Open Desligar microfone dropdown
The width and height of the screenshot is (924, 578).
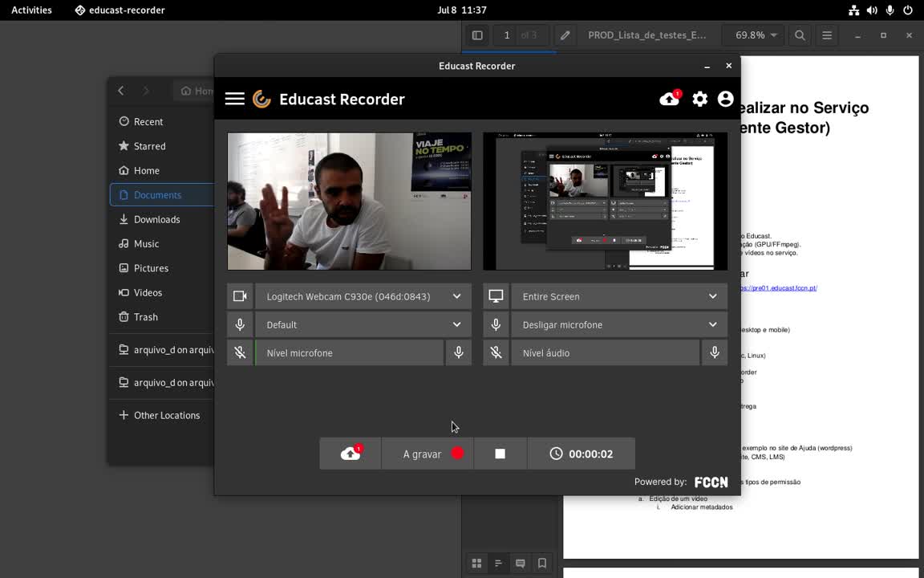(x=619, y=324)
